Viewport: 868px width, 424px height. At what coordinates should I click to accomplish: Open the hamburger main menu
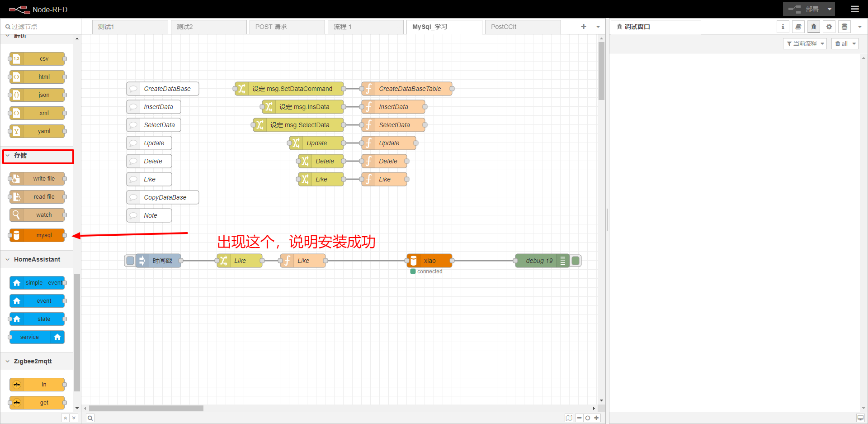855,9
